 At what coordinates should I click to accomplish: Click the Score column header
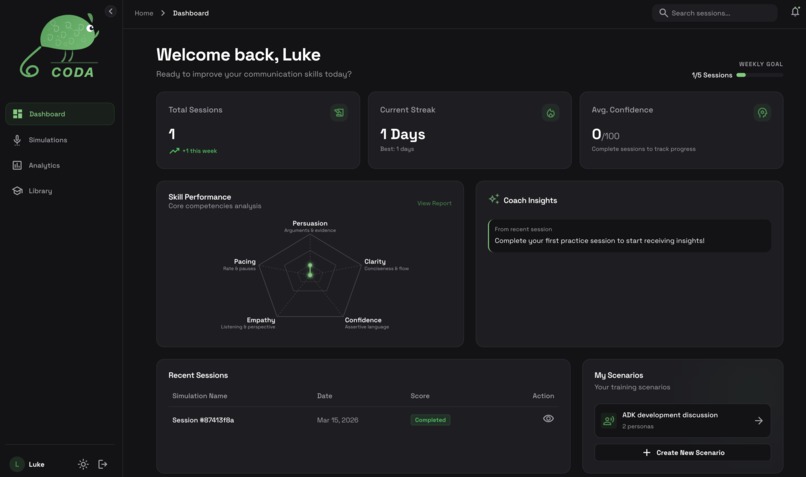tap(420, 396)
